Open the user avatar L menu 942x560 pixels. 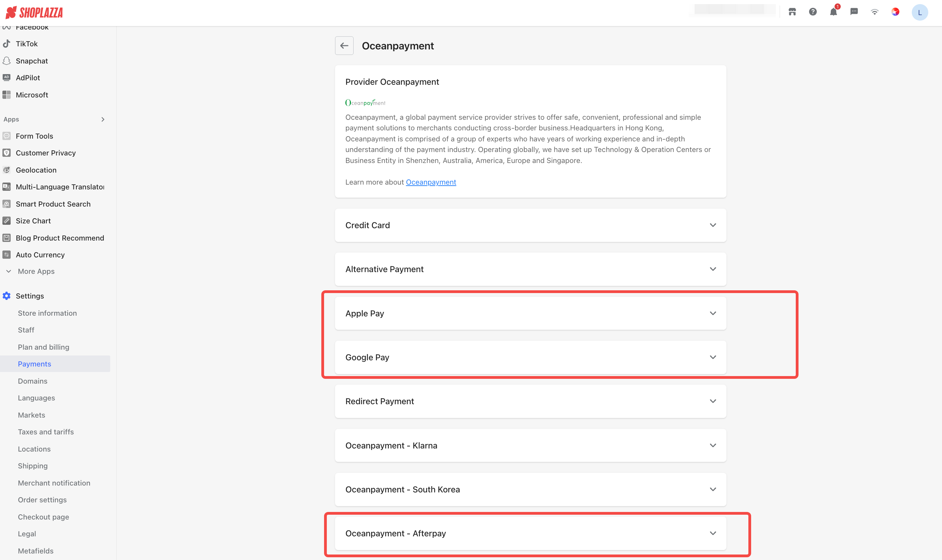click(x=920, y=12)
